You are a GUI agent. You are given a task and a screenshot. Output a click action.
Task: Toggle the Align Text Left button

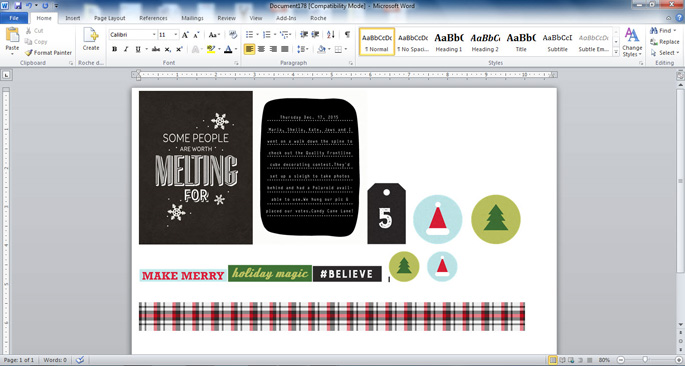[x=249, y=49]
